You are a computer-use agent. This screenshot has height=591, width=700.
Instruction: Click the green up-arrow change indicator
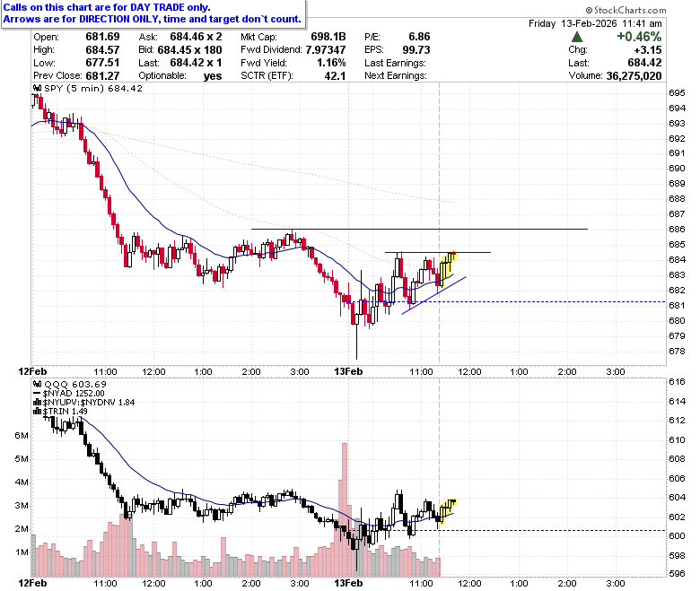click(x=577, y=37)
